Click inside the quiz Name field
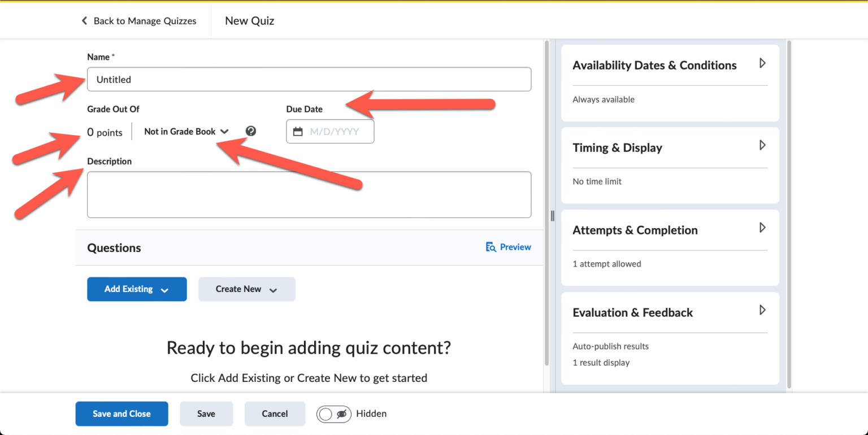Screen dimensions: 868x435 [x=309, y=79]
